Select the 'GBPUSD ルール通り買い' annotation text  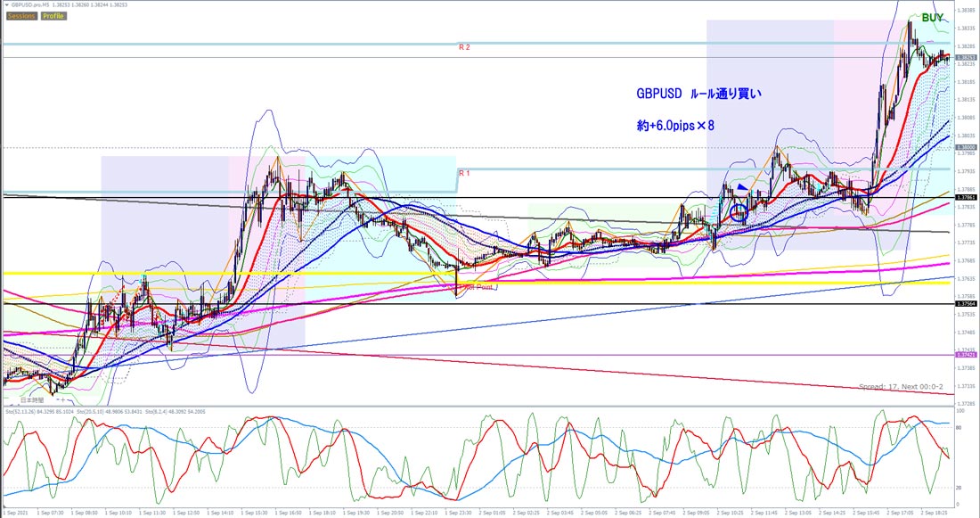698,95
